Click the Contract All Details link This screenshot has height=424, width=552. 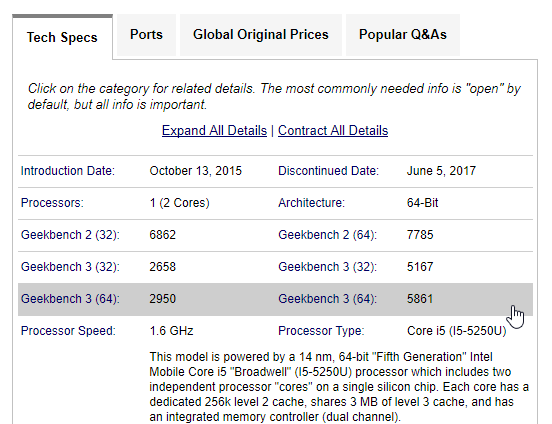[333, 131]
